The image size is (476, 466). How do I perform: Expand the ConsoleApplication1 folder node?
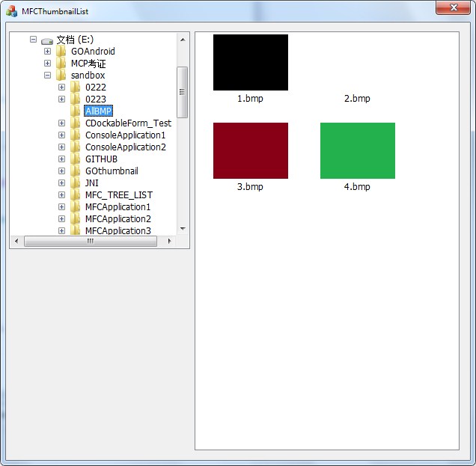[61, 135]
